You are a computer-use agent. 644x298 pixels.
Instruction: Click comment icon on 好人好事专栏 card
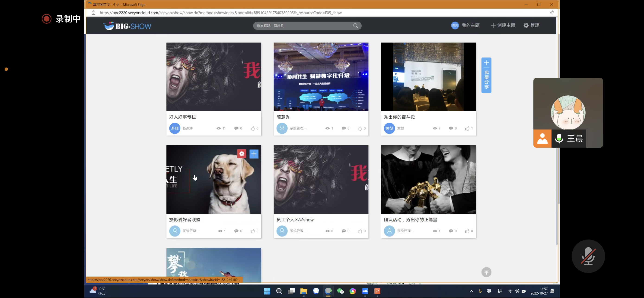(x=236, y=128)
